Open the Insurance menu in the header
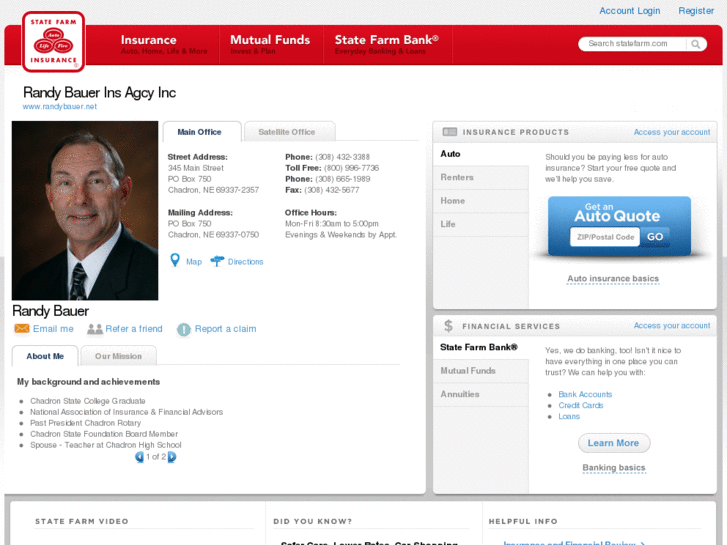The width and height of the screenshot is (727, 545). click(x=164, y=45)
